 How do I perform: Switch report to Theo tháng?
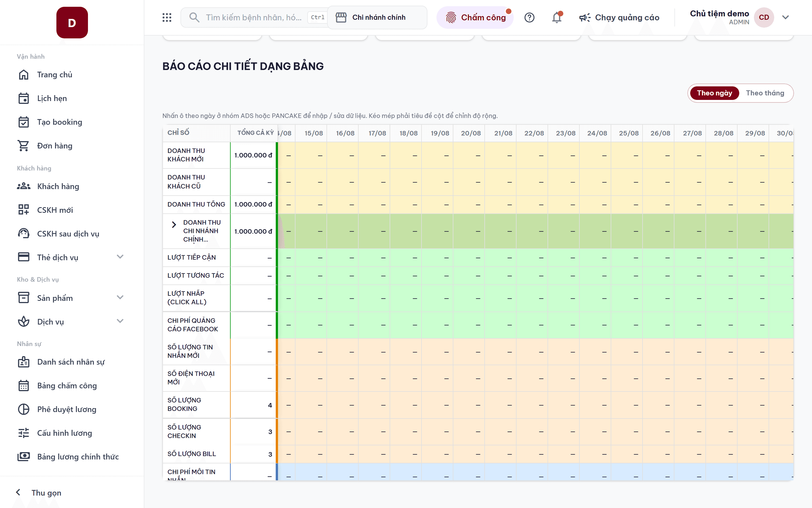click(x=765, y=93)
